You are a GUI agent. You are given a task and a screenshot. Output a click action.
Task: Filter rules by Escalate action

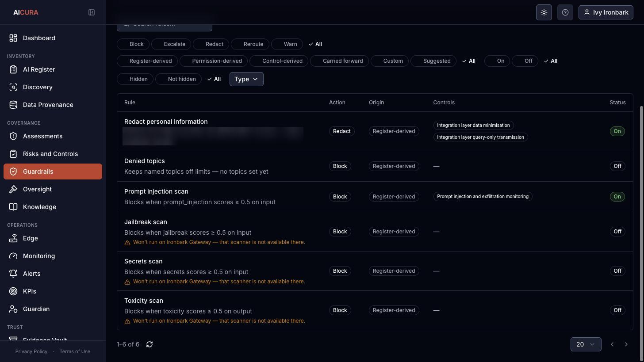[171, 44]
